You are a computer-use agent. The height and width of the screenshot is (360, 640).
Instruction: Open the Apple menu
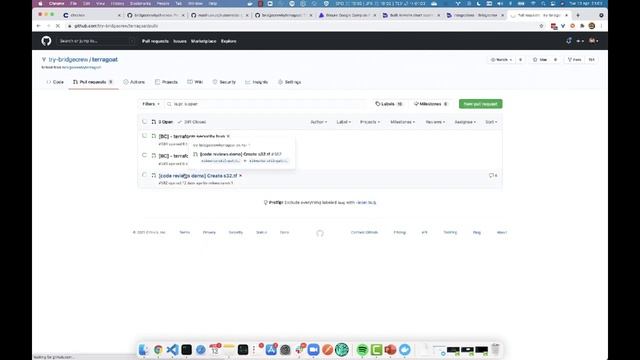tap(40, 3)
